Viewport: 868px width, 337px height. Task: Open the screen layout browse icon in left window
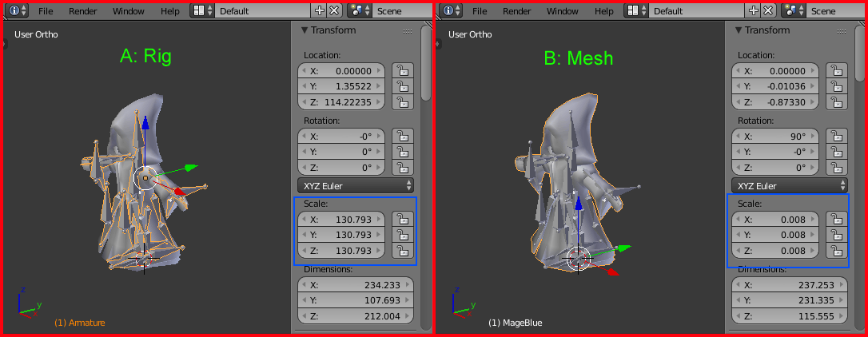[202, 10]
